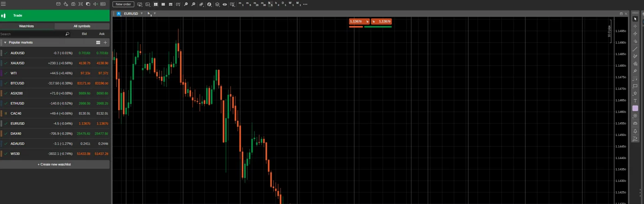Select the single chart layout icon
The image size is (644, 204).
[163, 4]
